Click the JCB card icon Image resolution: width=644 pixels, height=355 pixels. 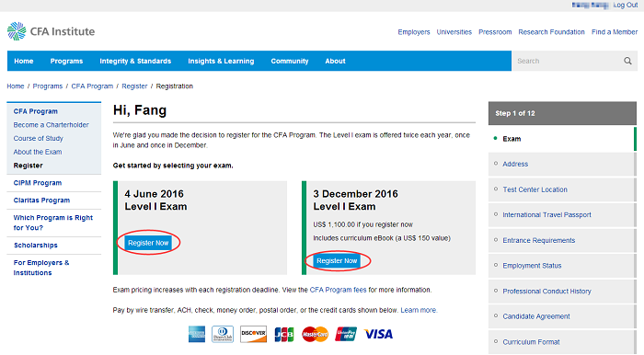pyautogui.click(x=284, y=334)
